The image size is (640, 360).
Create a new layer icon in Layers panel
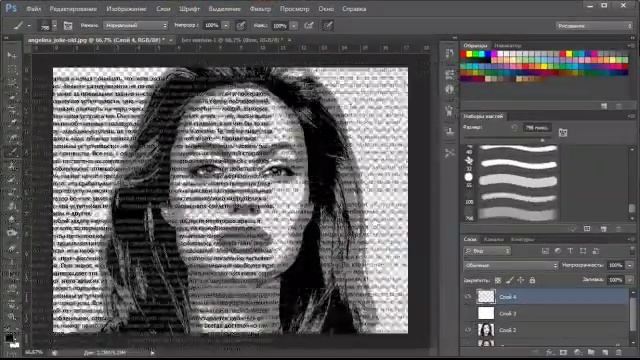tap(605, 352)
